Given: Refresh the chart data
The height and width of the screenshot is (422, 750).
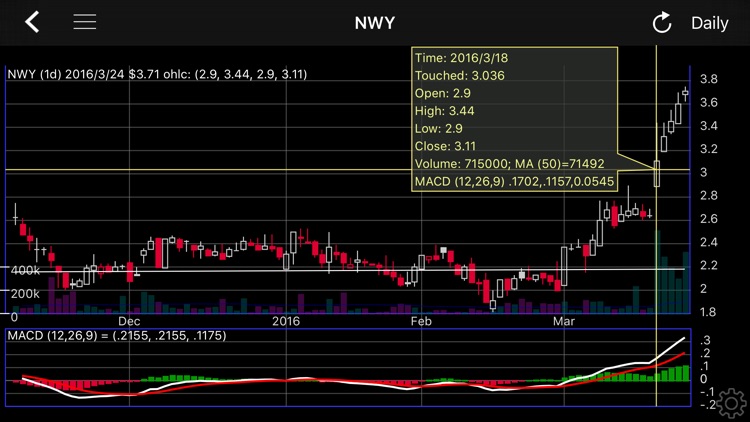Looking at the screenshot, I should [661, 23].
